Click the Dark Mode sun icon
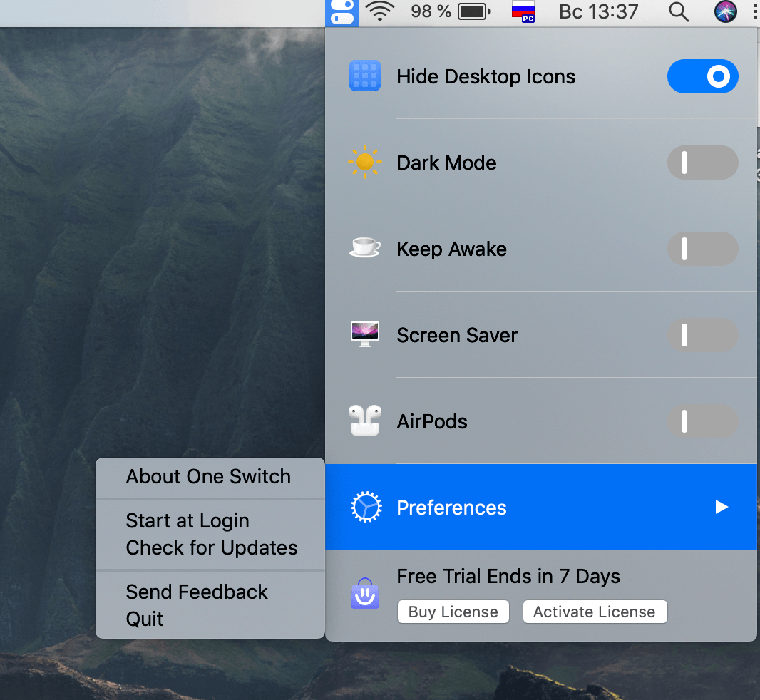Viewport: 760px width, 700px height. [x=365, y=162]
